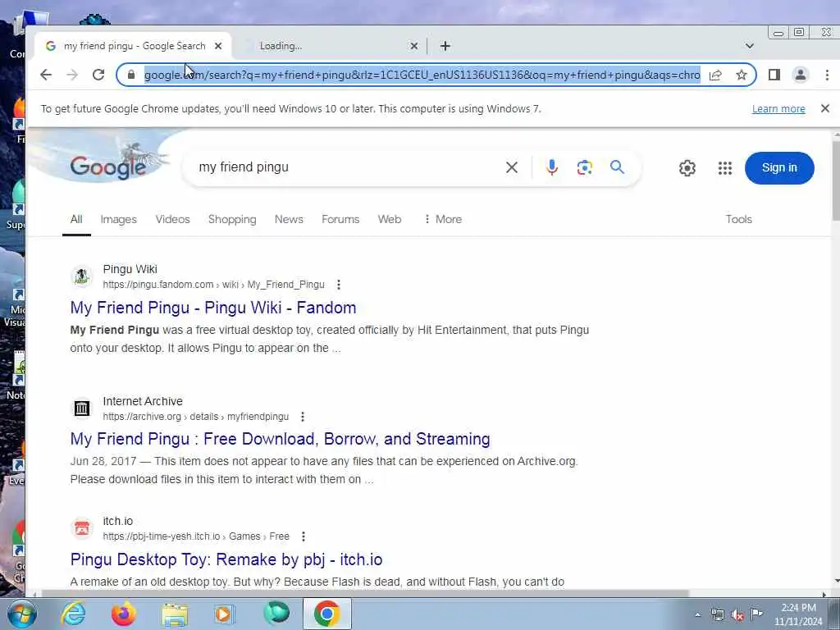Click the Chrome address bar URL
Image resolution: width=840 pixels, height=630 pixels.
pos(422,75)
